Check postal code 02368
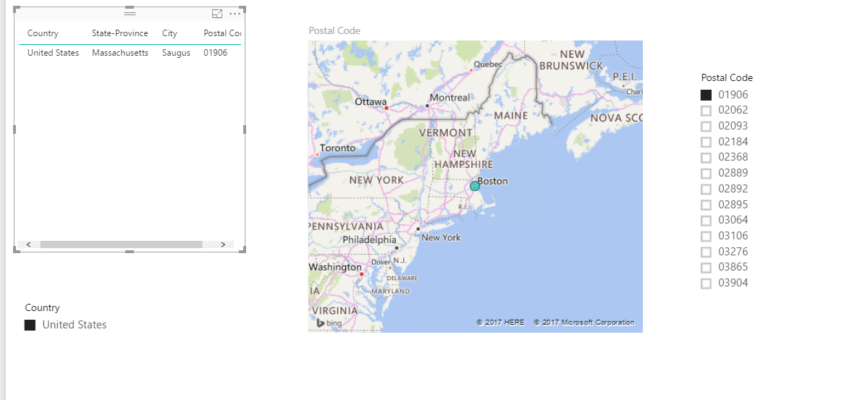Viewport: 868px width, 400px height. click(x=706, y=158)
